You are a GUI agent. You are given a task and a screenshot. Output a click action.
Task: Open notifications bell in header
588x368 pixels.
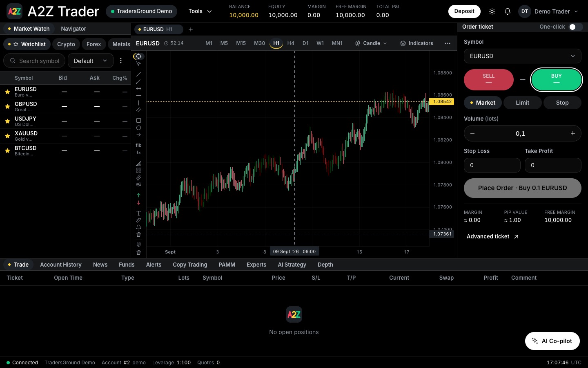click(508, 11)
